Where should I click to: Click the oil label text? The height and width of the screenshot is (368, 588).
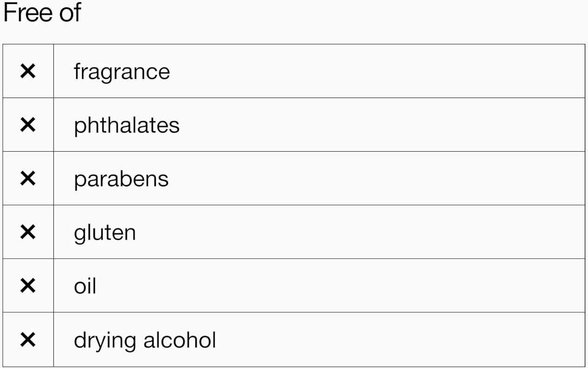pyautogui.click(x=85, y=286)
